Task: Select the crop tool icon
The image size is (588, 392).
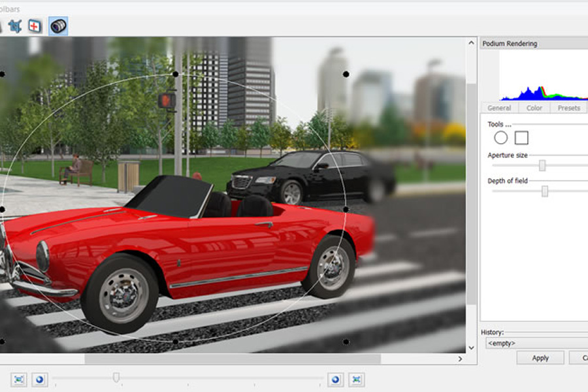Action: pos(15,26)
